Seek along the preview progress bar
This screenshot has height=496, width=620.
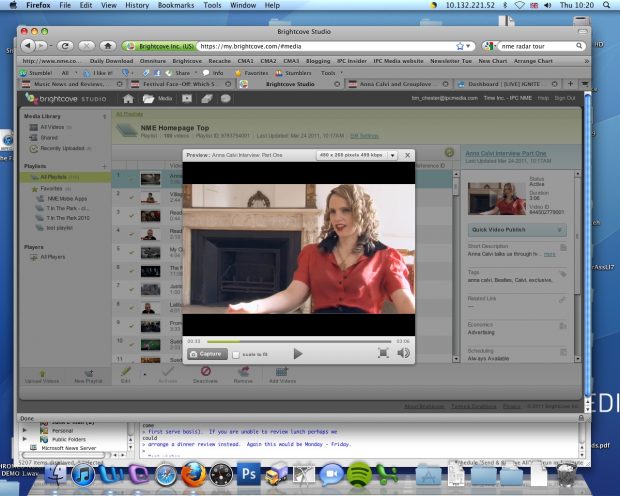pos(299,341)
